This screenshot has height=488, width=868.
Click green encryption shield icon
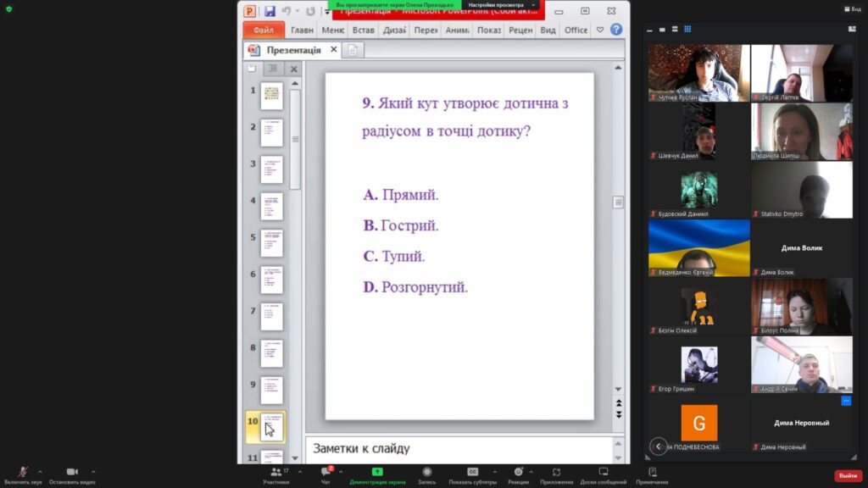click(x=8, y=8)
